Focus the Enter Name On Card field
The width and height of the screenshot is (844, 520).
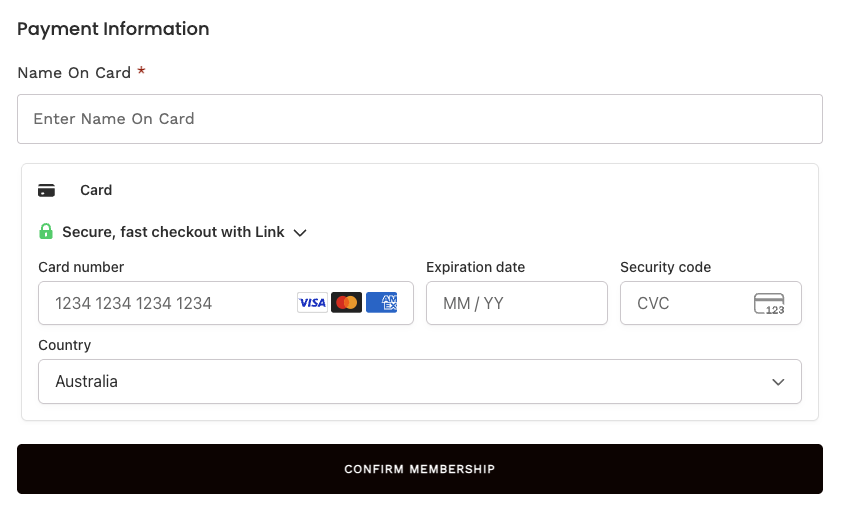419,119
